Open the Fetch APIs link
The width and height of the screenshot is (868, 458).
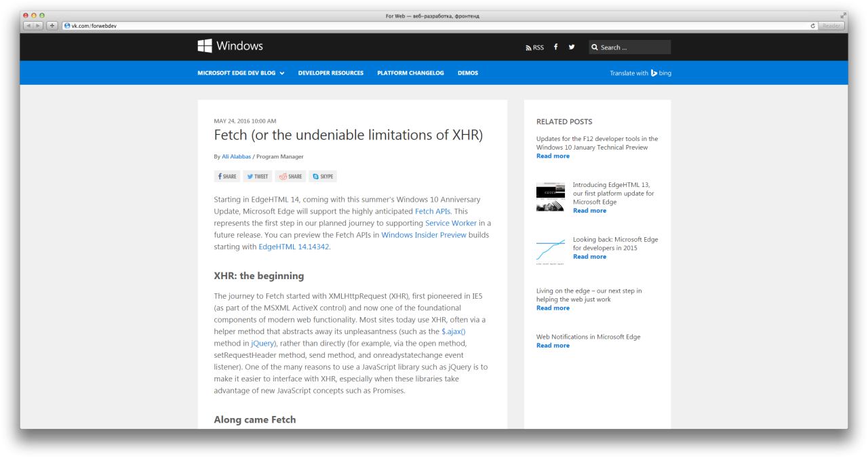(433, 211)
